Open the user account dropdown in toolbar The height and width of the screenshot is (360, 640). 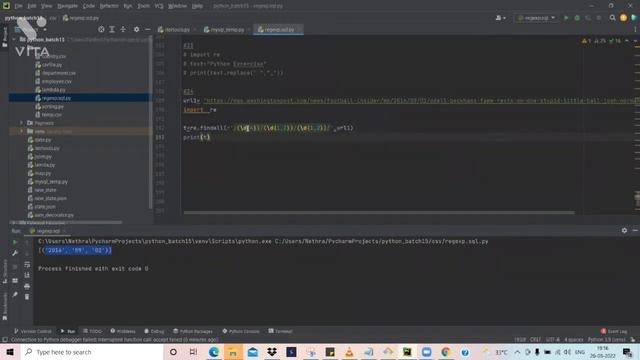tap(500, 18)
